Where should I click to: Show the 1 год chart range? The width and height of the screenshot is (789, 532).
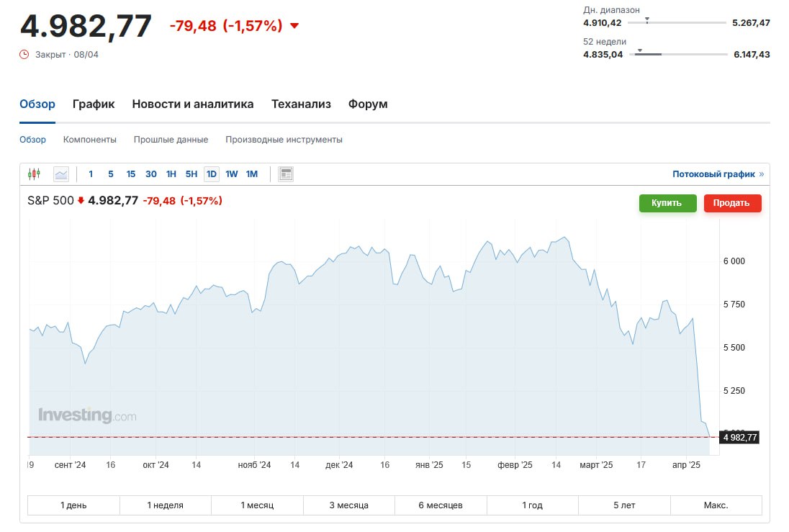pyautogui.click(x=533, y=505)
